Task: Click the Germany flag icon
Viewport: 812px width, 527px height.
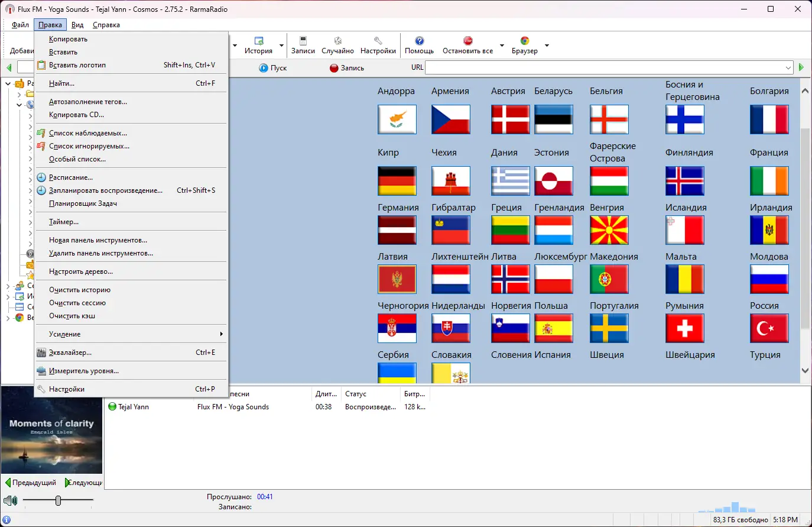Action: coord(397,181)
